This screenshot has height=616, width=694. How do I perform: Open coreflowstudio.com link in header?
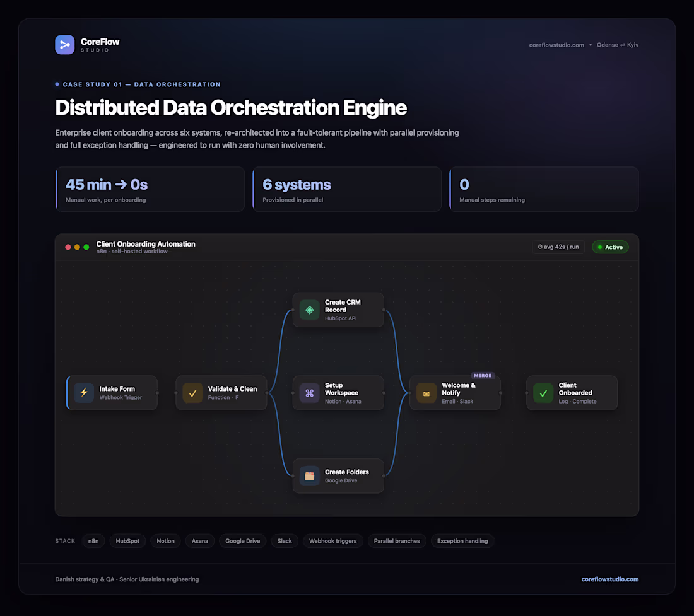click(x=556, y=45)
